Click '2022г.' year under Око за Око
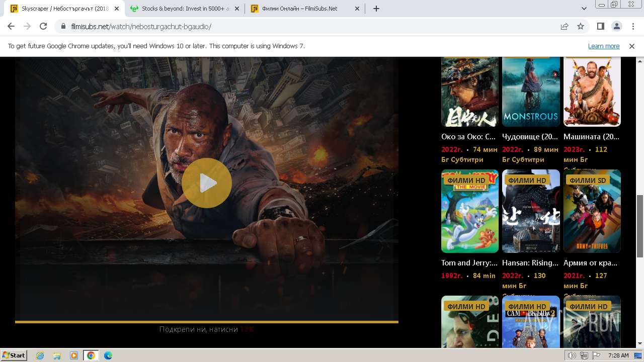644x362 pixels. (452, 149)
